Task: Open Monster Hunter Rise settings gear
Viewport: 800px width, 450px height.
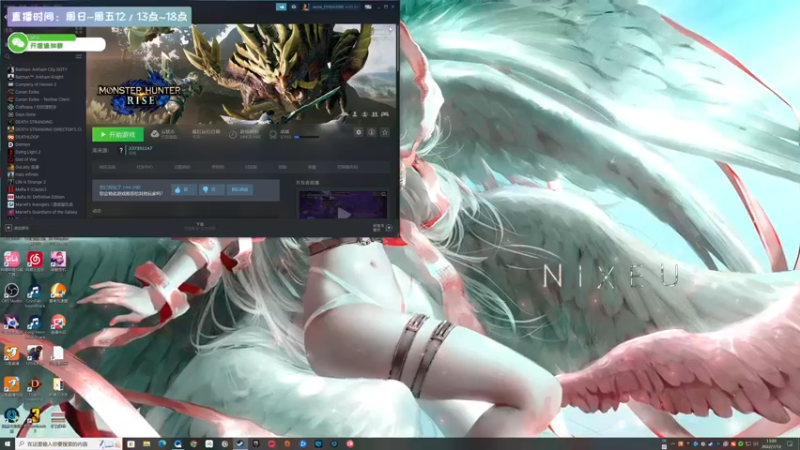Action: (359, 132)
